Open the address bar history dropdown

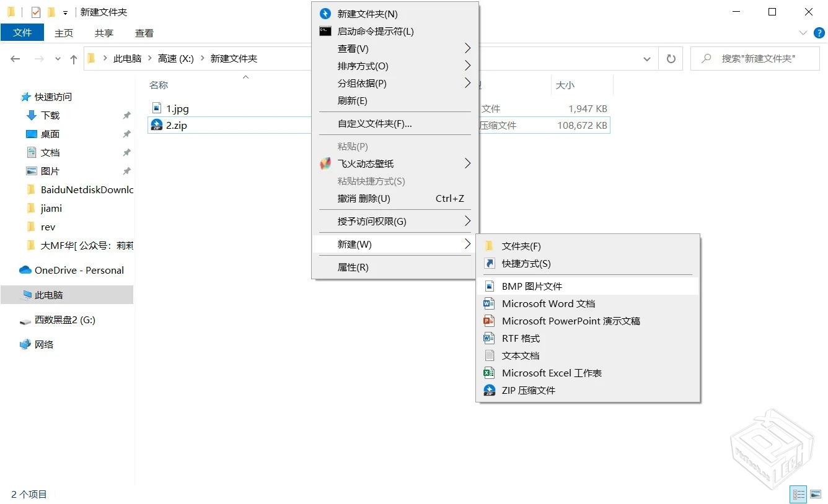click(646, 58)
